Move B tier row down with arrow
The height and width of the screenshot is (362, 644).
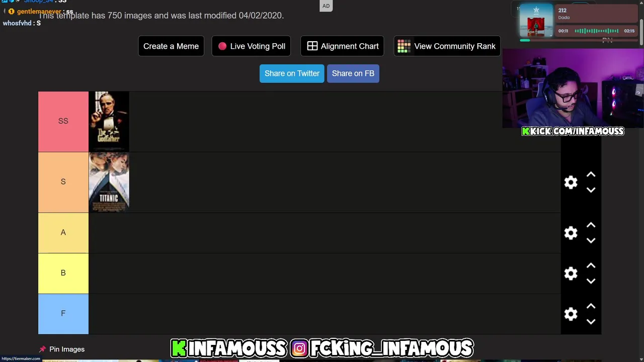[591, 281]
